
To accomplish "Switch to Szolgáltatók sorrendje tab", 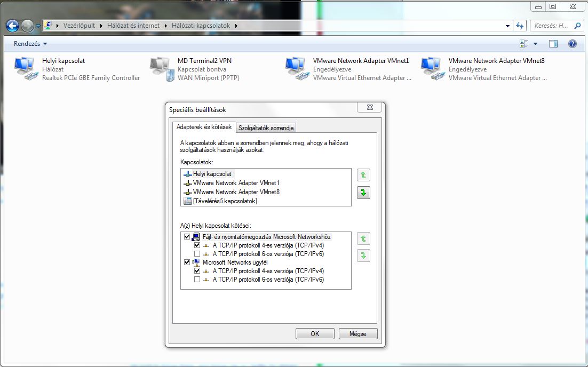I will coord(266,128).
